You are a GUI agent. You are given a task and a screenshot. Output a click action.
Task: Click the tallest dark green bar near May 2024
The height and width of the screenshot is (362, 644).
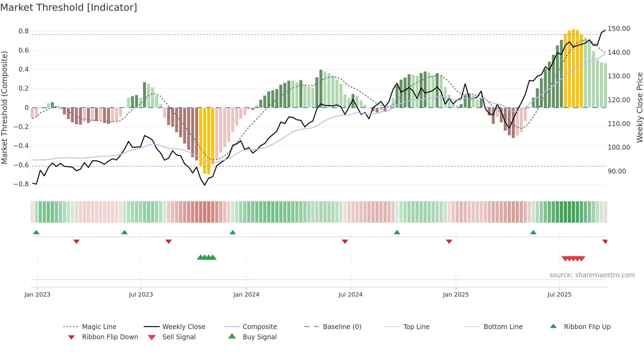pos(321,89)
